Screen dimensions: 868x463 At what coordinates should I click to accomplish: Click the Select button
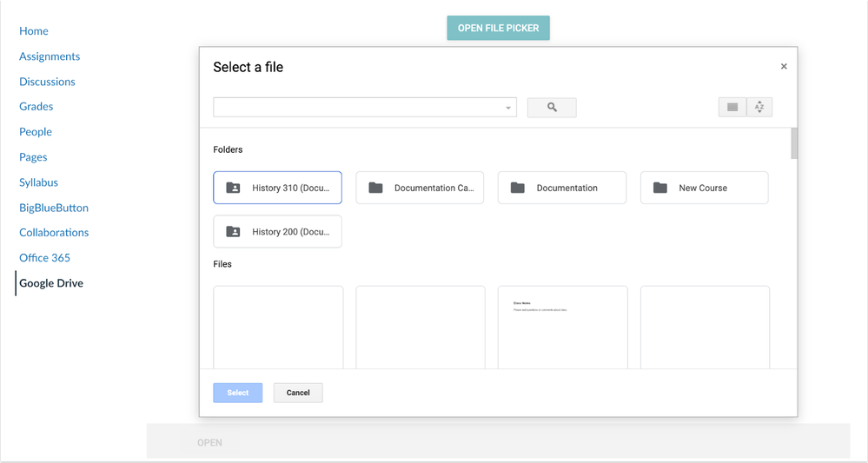click(x=237, y=393)
